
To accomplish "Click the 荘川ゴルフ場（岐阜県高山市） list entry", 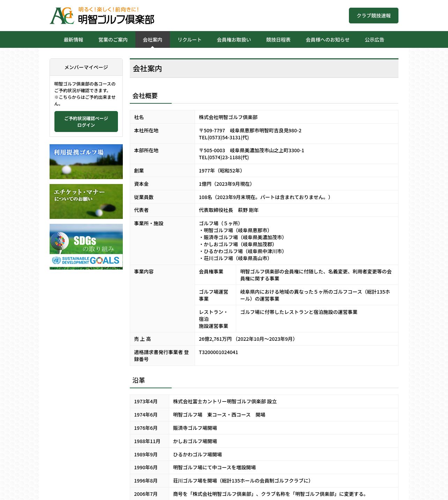I will point(236,258).
